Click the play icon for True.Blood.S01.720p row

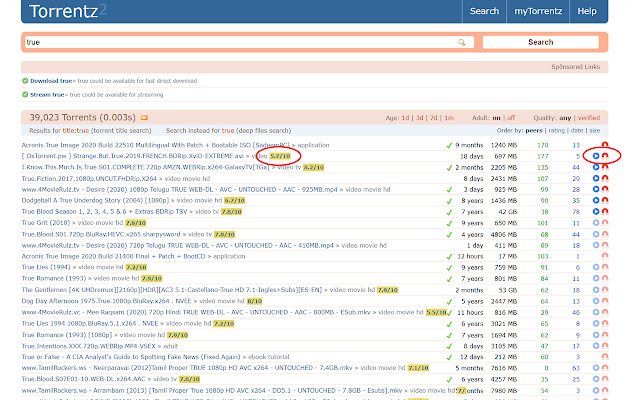point(596,234)
